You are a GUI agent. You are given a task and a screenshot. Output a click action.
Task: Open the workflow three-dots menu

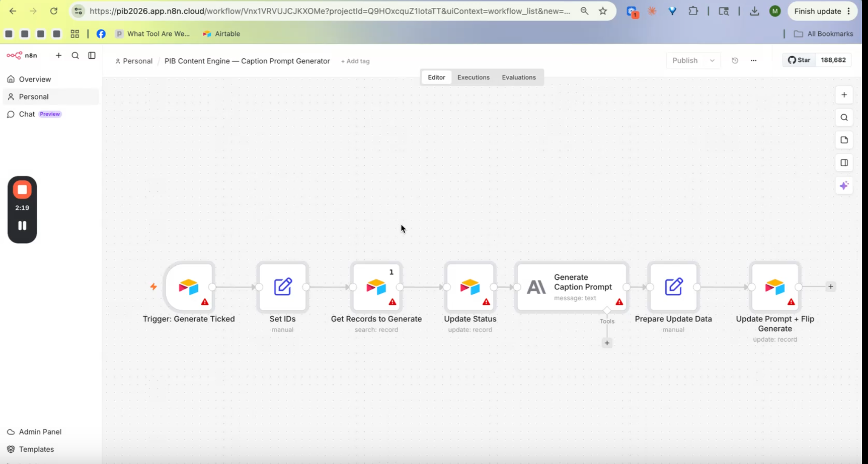coord(753,61)
